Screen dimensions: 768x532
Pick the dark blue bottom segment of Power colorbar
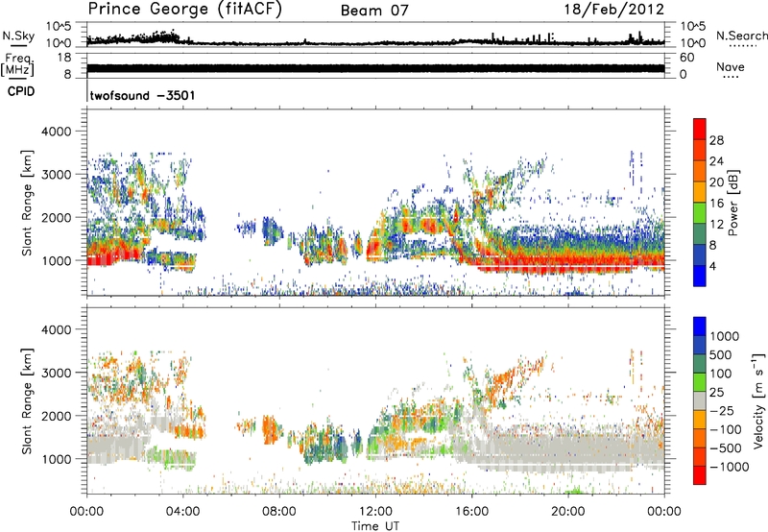[x=701, y=277]
